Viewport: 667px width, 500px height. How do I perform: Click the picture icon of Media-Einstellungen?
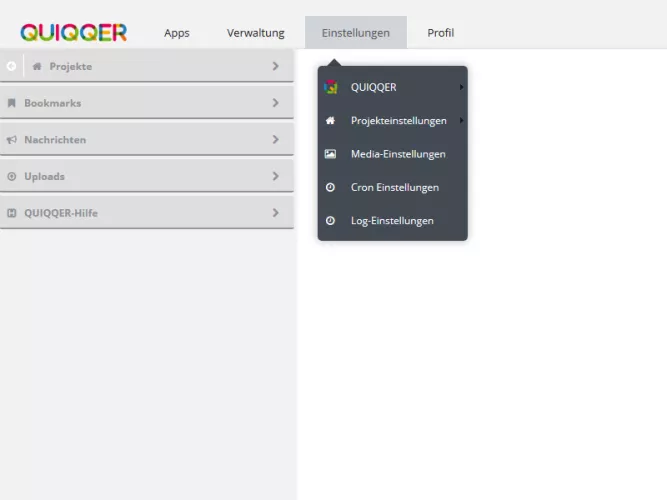(330, 154)
